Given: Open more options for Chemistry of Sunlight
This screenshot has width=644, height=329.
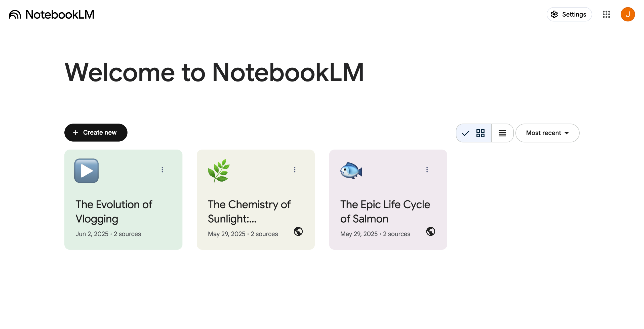Looking at the screenshot, I should 295,170.
